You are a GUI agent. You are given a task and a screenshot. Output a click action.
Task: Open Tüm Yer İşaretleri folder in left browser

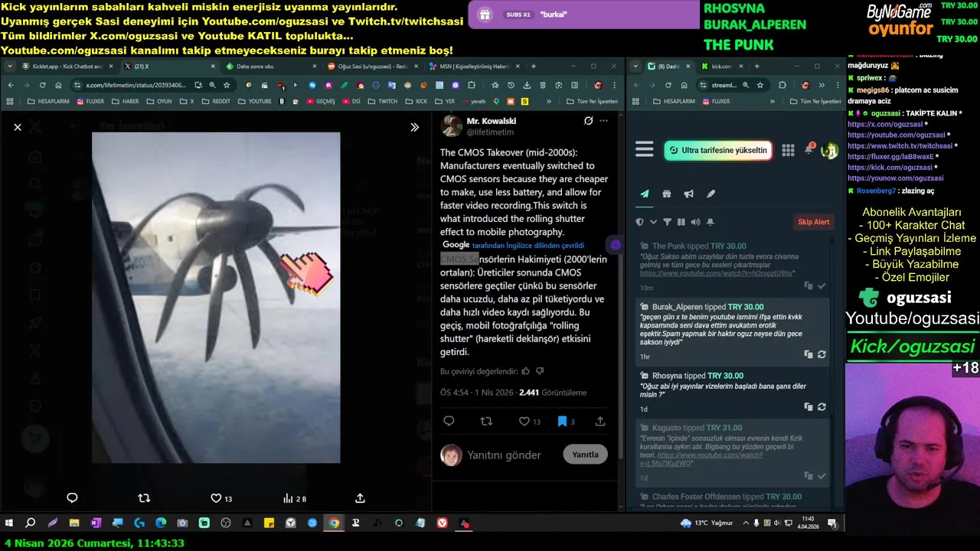(592, 101)
